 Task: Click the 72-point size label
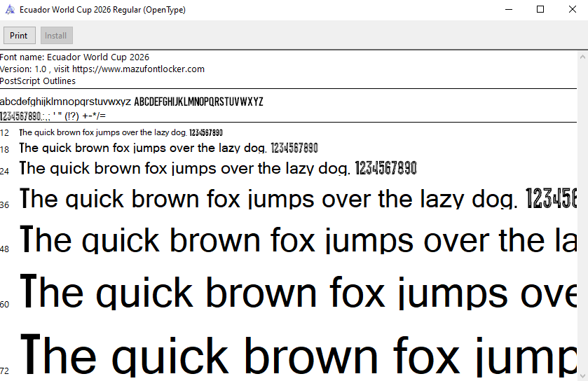click(x=5, y=370)
